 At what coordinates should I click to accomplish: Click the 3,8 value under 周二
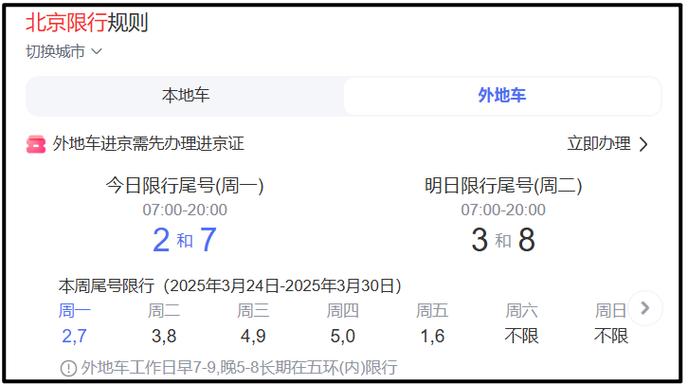[x=164, y=336]
